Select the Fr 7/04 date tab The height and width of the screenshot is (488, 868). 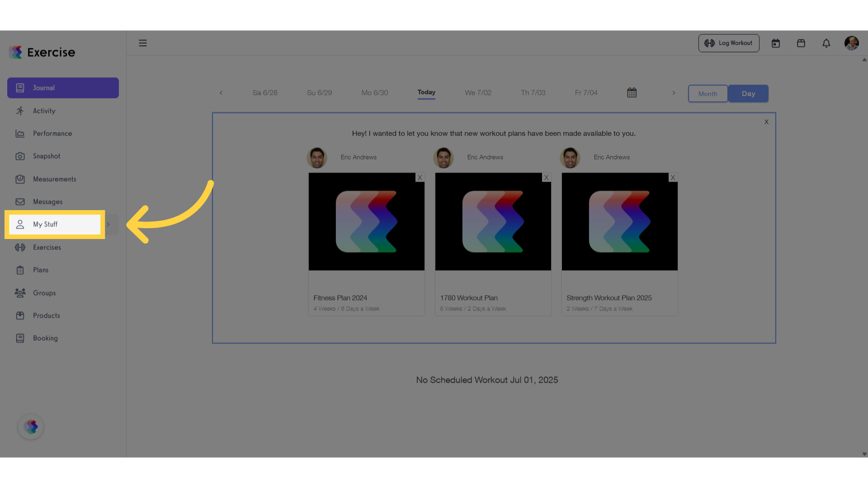pyautogui.click(x=586, y=93)
